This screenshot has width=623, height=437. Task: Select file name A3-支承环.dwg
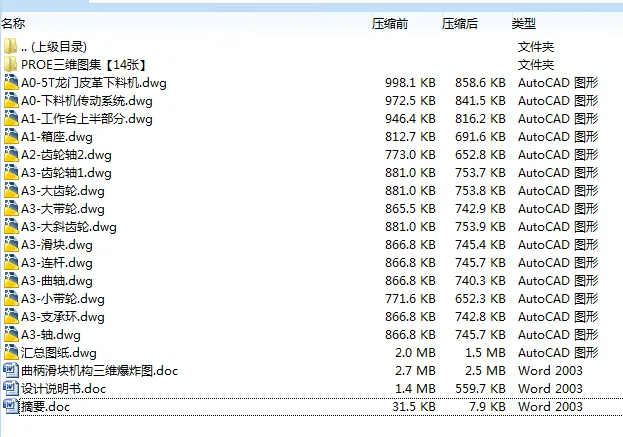click(63, 317)
